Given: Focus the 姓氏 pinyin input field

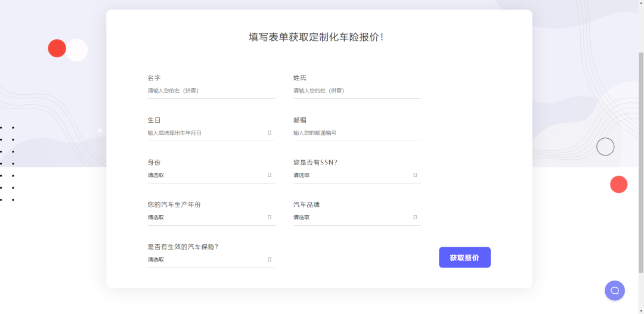Looking at the screenshot, I should [355, 91].
